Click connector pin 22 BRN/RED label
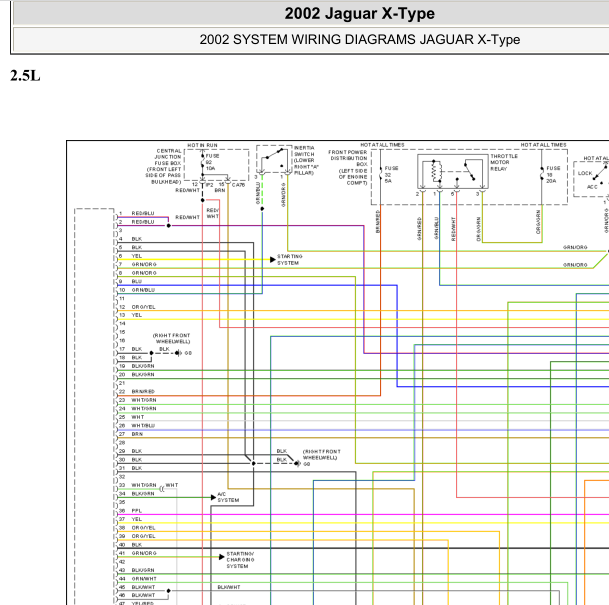This screenshot has height=605, width=609. [x=143, y=391]
